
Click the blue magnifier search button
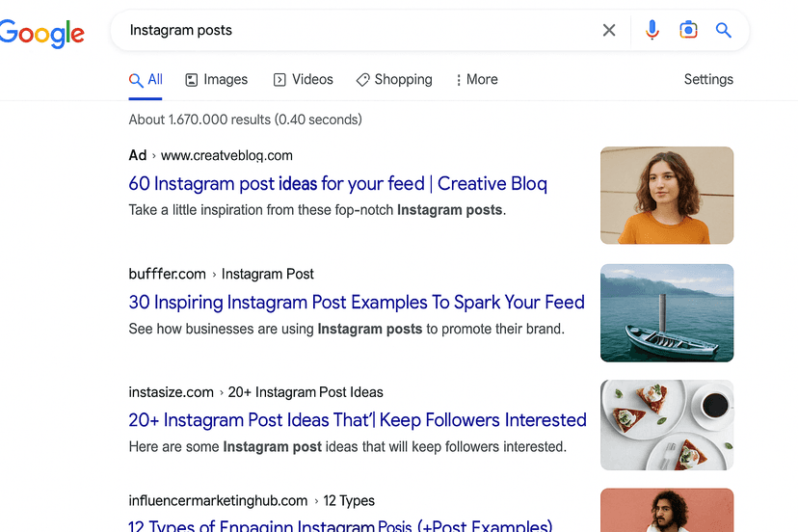[x=724, y=31]
